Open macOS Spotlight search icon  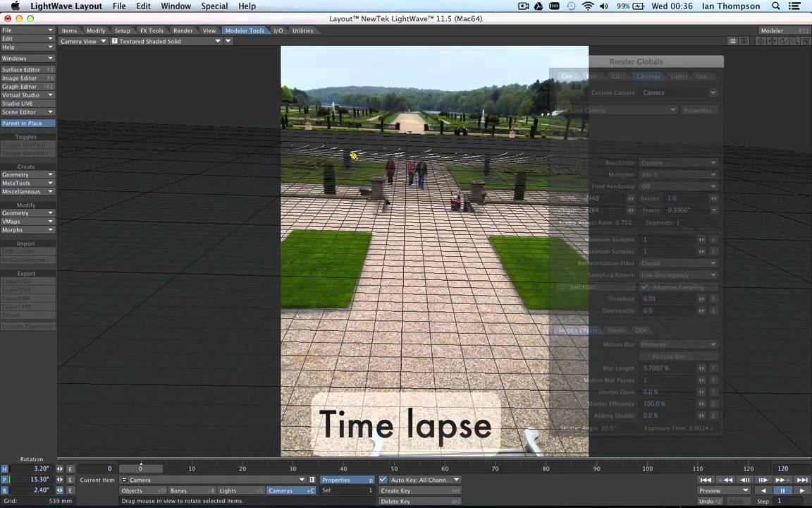(776, 6)
